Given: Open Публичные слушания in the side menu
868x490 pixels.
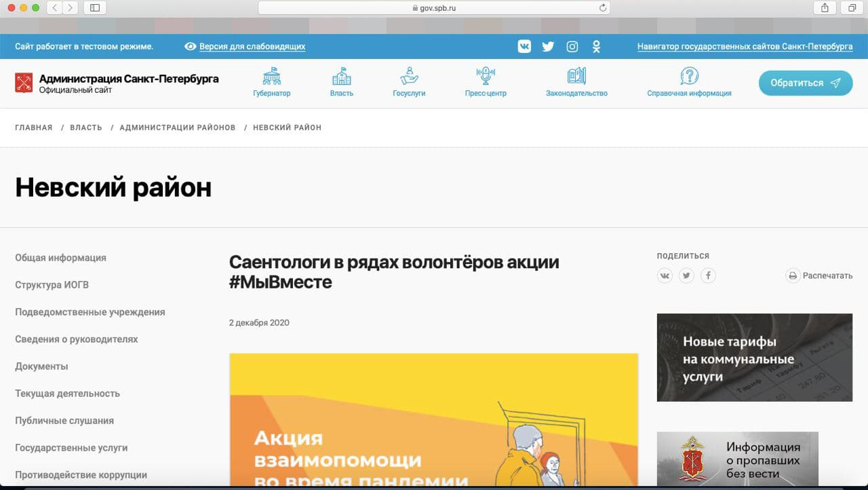Looking at the screenshot, I should (64, 421).
